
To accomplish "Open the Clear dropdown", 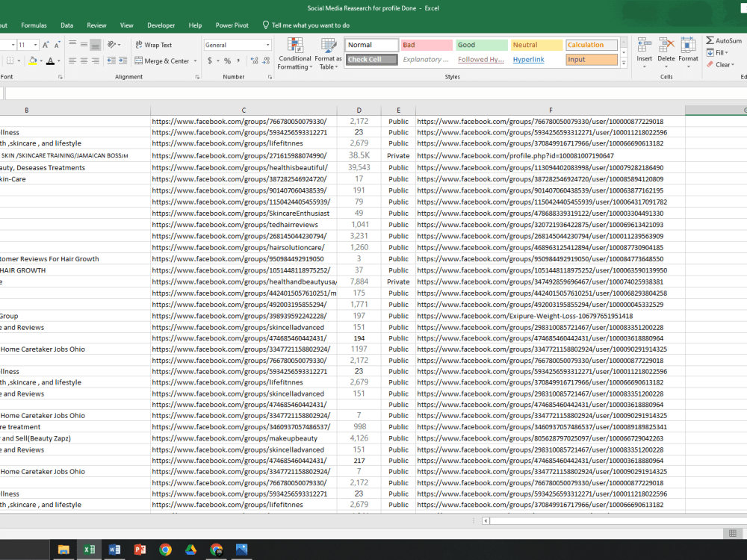I will (720, 65).
